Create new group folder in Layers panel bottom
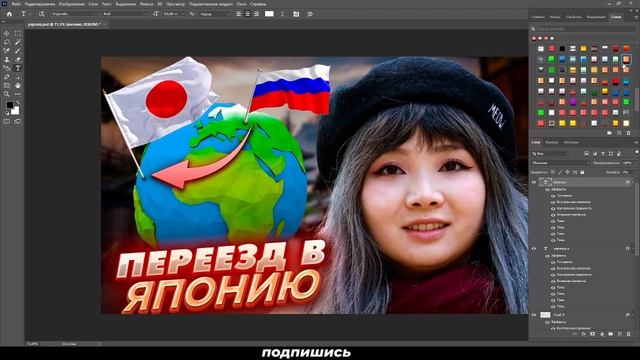 (x=611, y=334)
